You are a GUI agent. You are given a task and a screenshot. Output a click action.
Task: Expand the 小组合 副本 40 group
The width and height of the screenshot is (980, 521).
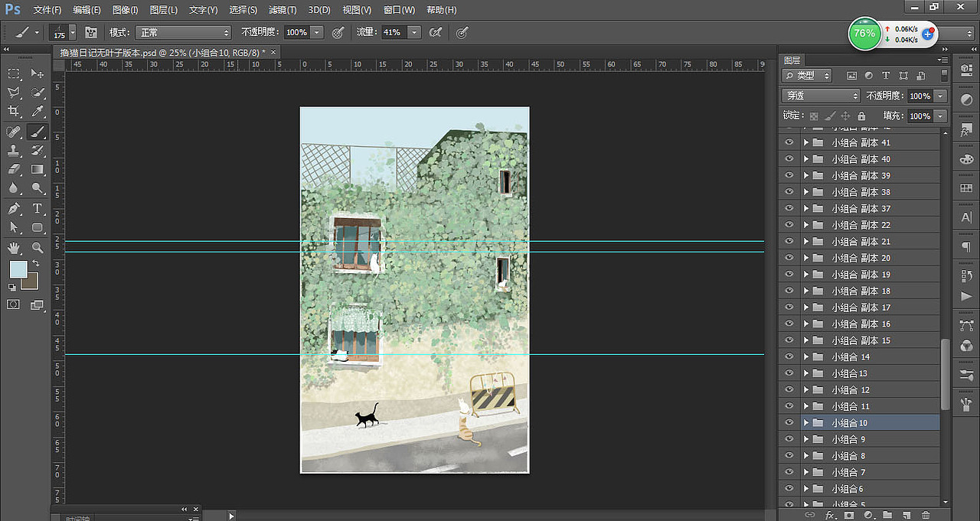pyautogui.click(x=806, y=159)
